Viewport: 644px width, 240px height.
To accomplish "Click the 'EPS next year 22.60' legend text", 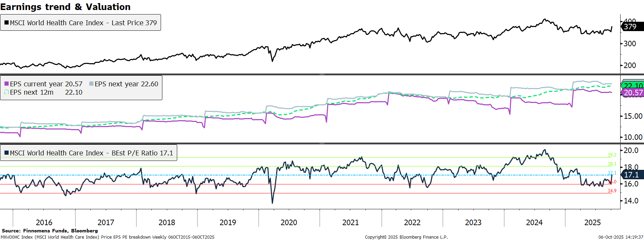I will 126,84.
